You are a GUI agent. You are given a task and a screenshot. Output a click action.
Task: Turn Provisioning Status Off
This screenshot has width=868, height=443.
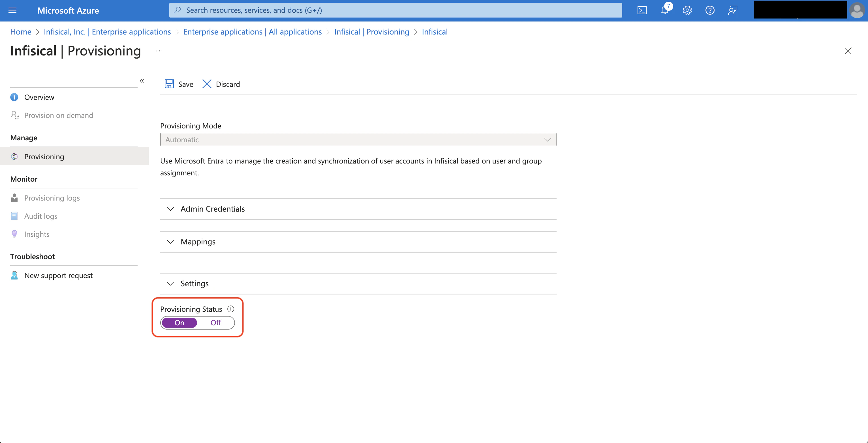coord(216,323)
